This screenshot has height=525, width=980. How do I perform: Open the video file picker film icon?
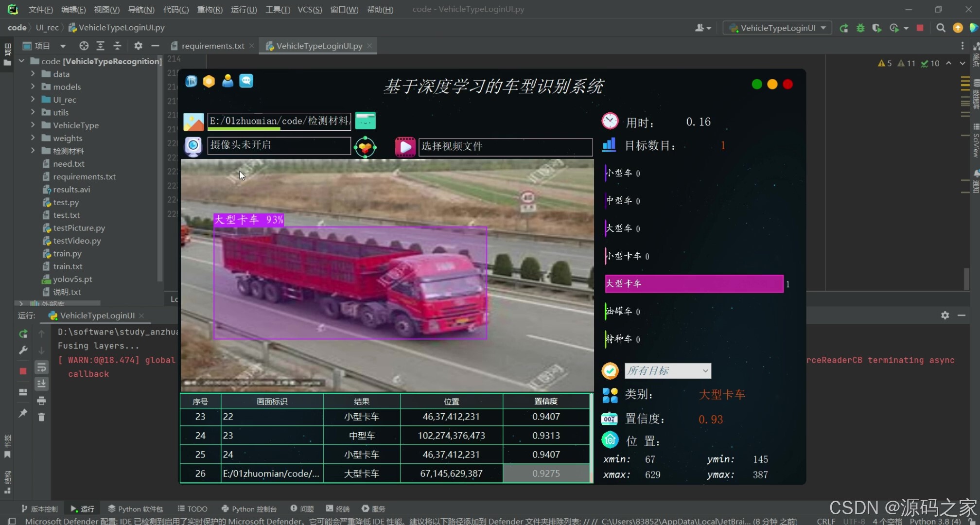[x=405, y=146]
